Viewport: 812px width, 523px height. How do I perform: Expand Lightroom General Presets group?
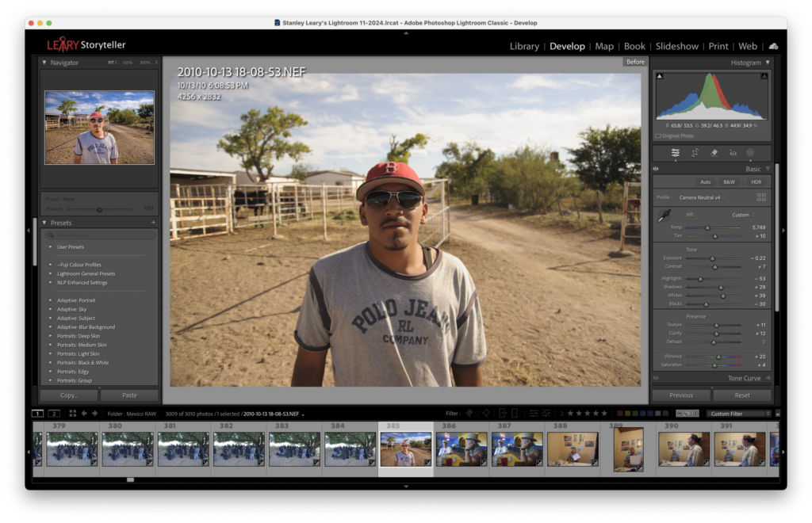point(50,273)
